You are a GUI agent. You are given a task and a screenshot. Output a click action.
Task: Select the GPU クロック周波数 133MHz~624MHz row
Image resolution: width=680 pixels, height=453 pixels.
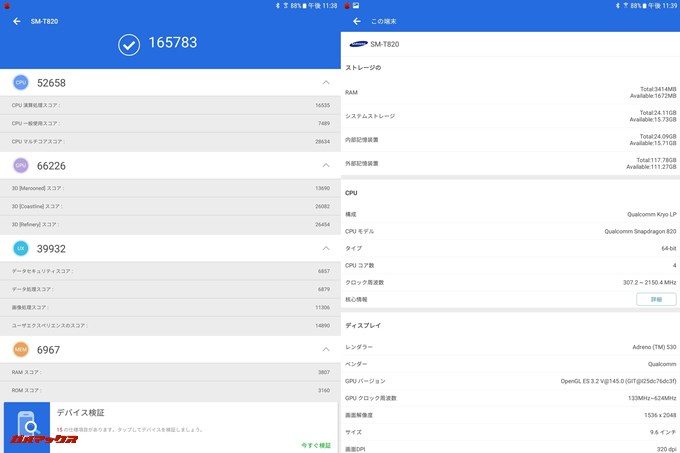pyautogui.click(x=510, y=398)
